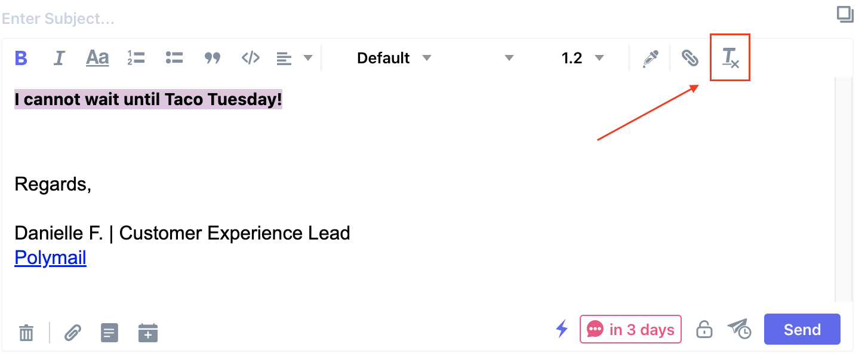This screenshot has height=356, width=868.
Task: Toggle italic formatting
Action: (x=59, y=58)
